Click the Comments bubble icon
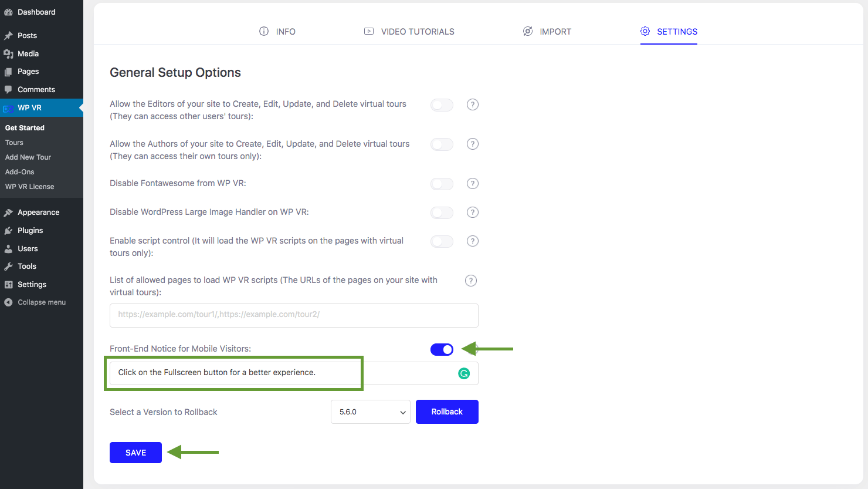Image resolution: width=868 pixels, height=489 pixels. (8, 90)
